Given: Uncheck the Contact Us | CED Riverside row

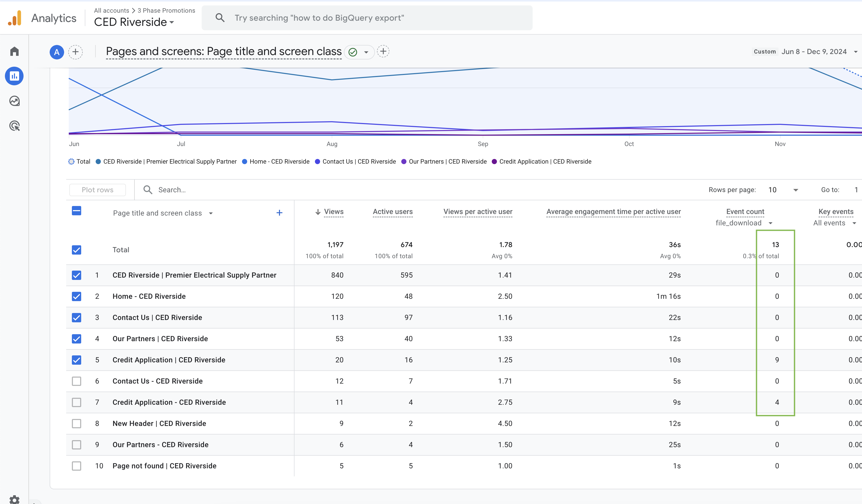Looking at the screenshot, I should (77, 318).
